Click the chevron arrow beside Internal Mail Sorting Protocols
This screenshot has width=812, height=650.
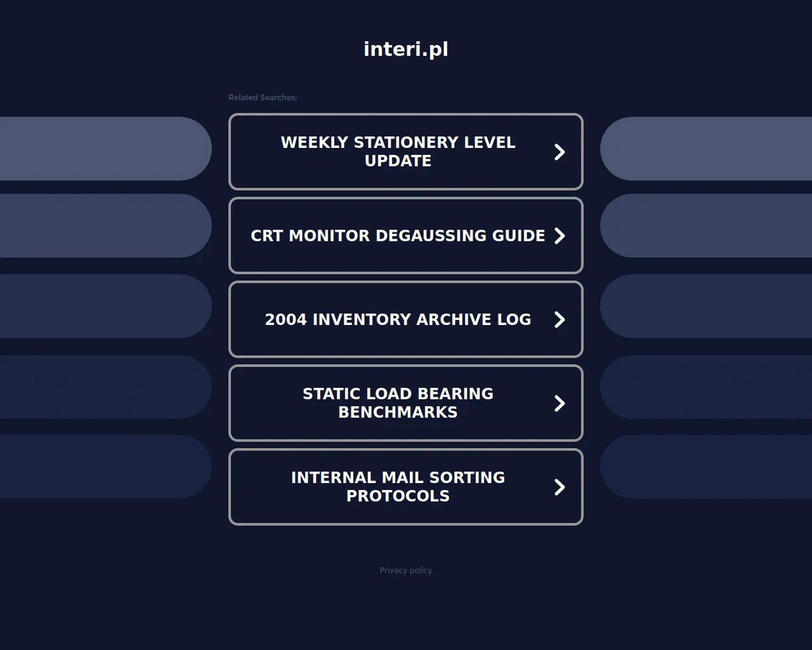point(560,487)
